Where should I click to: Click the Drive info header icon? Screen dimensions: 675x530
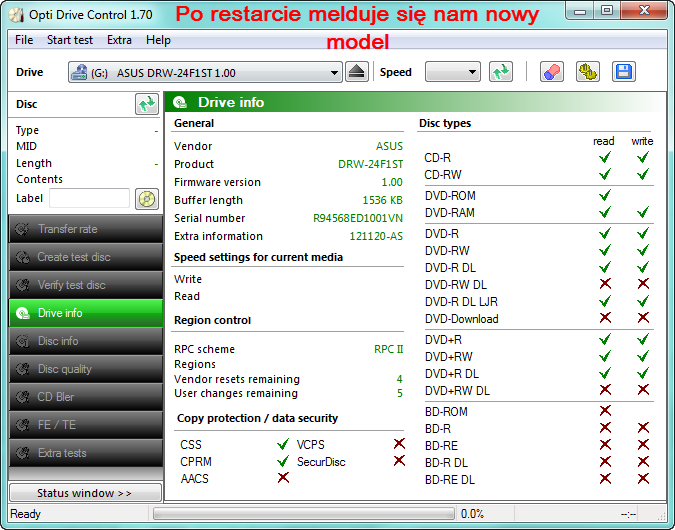180,102
